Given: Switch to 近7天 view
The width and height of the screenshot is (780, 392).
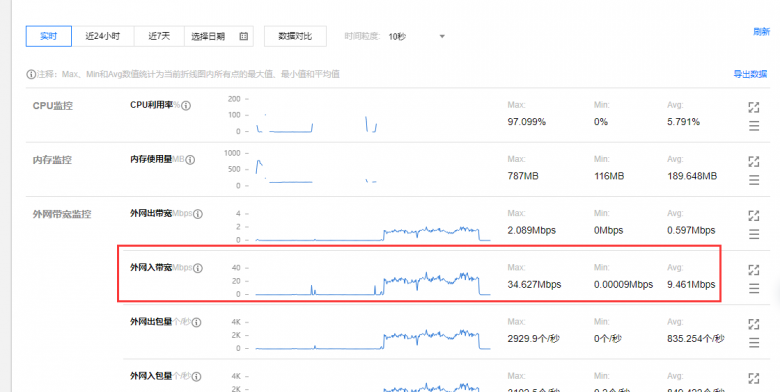Looking at the screenshot, I should tap(159, 36).
